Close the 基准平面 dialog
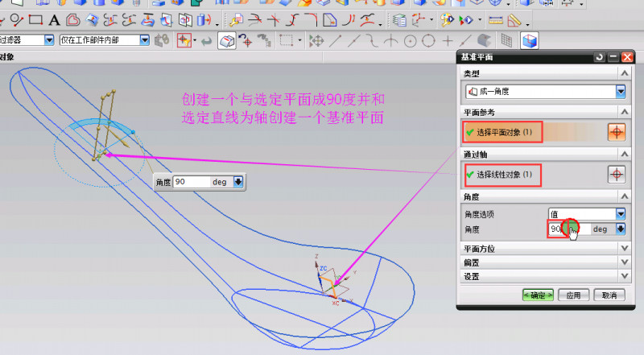This screenshot has height=355, width=644. click(627, 57)
